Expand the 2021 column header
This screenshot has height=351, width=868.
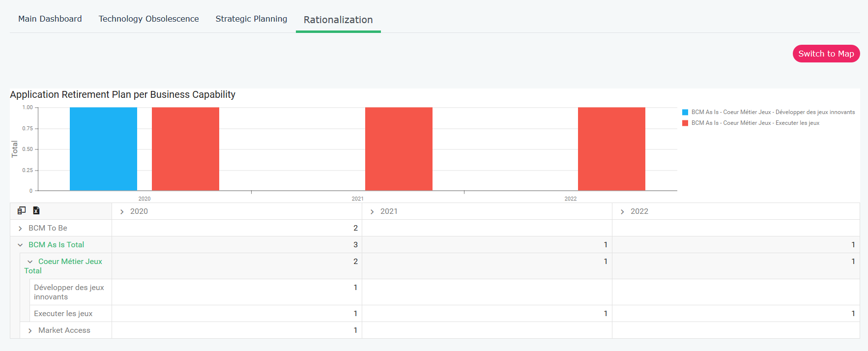[372, 212]
